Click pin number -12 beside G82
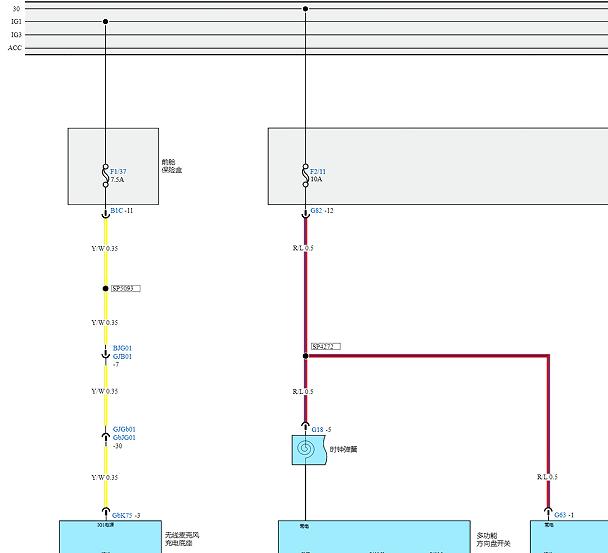The height and width of the screenshot is (553, 608). coord(329,211)
